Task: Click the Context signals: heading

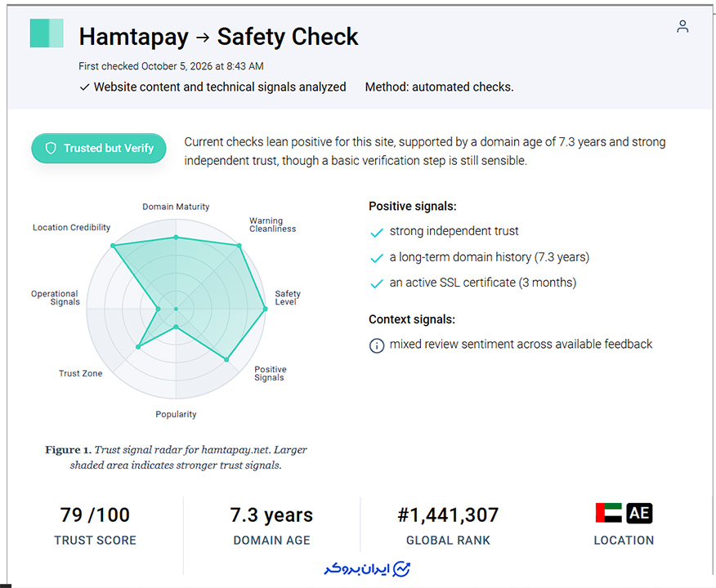Action: (x=412, y=319)
